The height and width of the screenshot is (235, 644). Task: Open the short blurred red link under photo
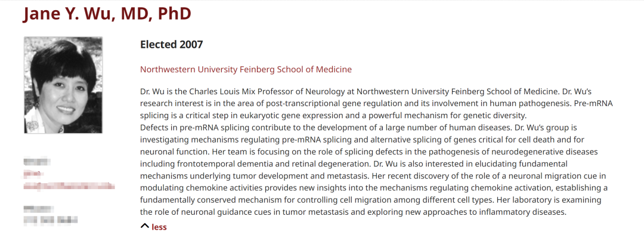tap(32, 174)
